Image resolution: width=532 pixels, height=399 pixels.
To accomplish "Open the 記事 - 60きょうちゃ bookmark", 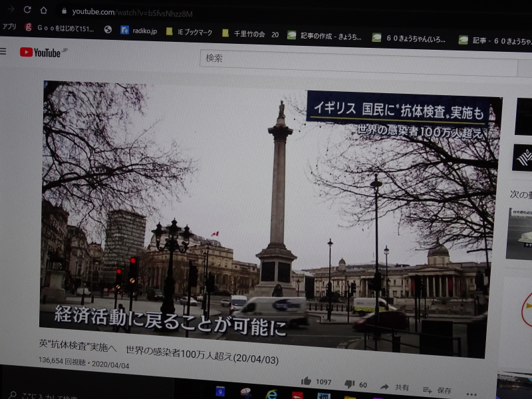I will point(495,41).
